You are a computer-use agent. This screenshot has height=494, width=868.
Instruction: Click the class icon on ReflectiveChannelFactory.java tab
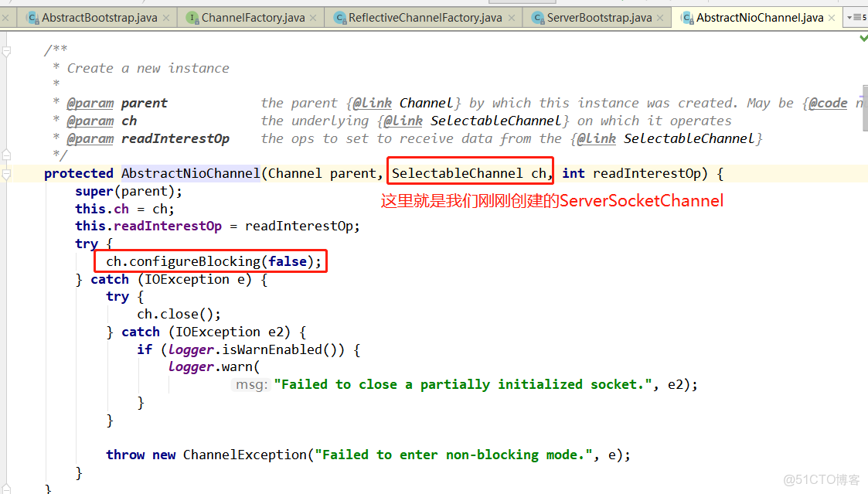pos(340,19)
